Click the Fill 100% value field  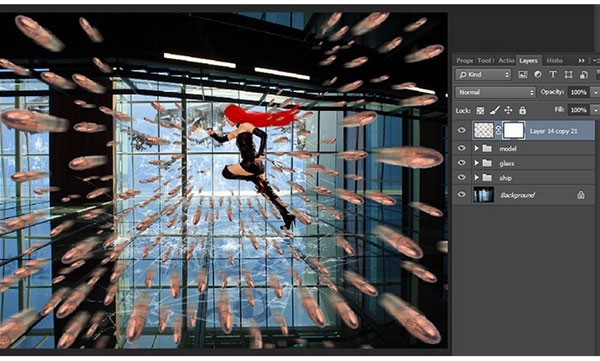(579, 110)
